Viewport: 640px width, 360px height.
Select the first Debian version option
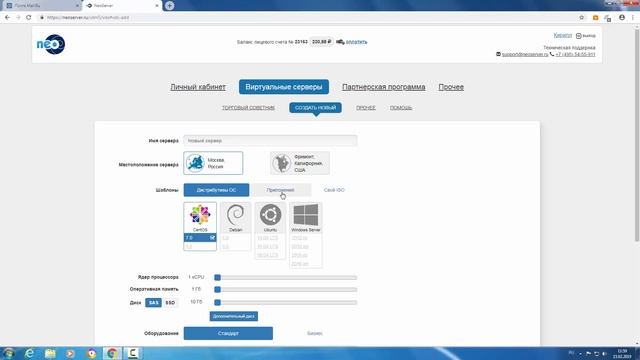[236, 238]
